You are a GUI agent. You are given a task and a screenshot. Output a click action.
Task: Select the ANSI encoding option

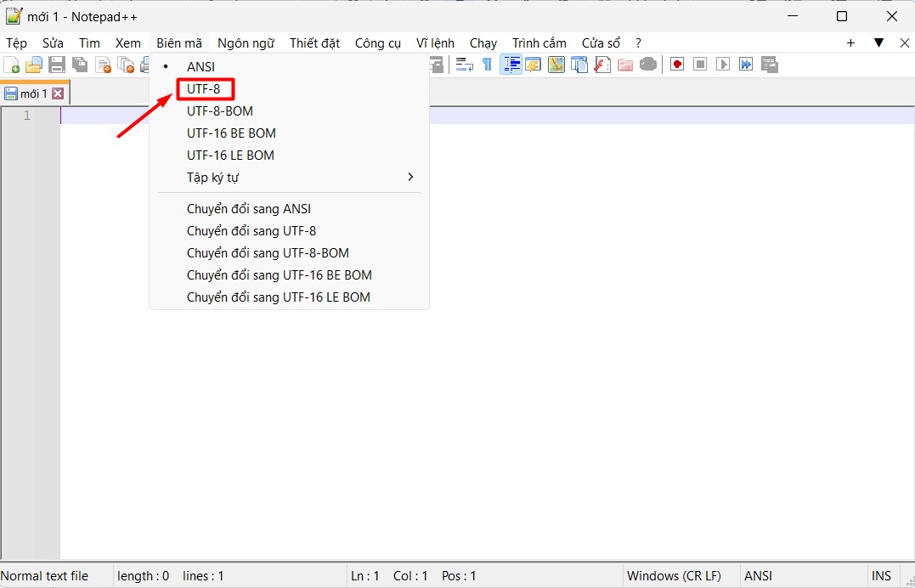[x=290, y=66]
